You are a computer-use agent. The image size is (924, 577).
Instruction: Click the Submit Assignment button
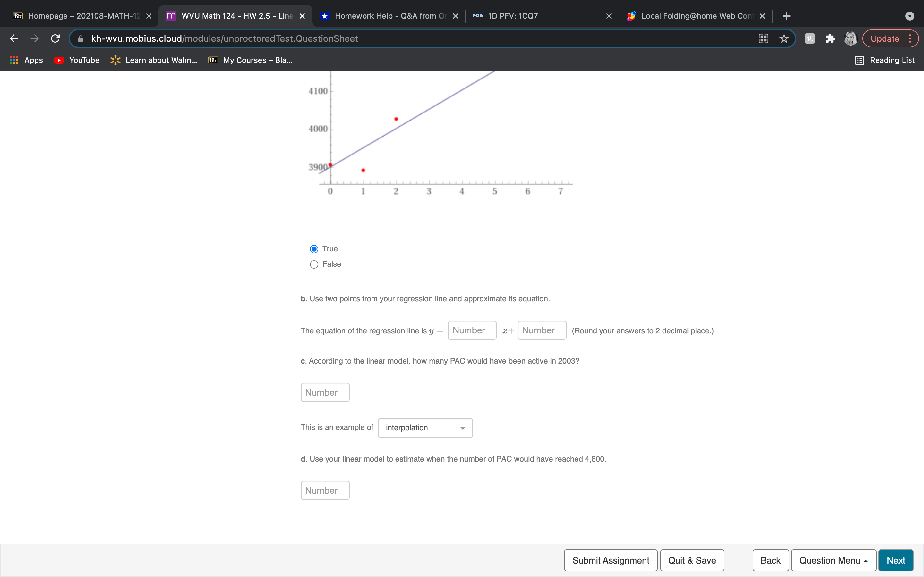point(610,560)
